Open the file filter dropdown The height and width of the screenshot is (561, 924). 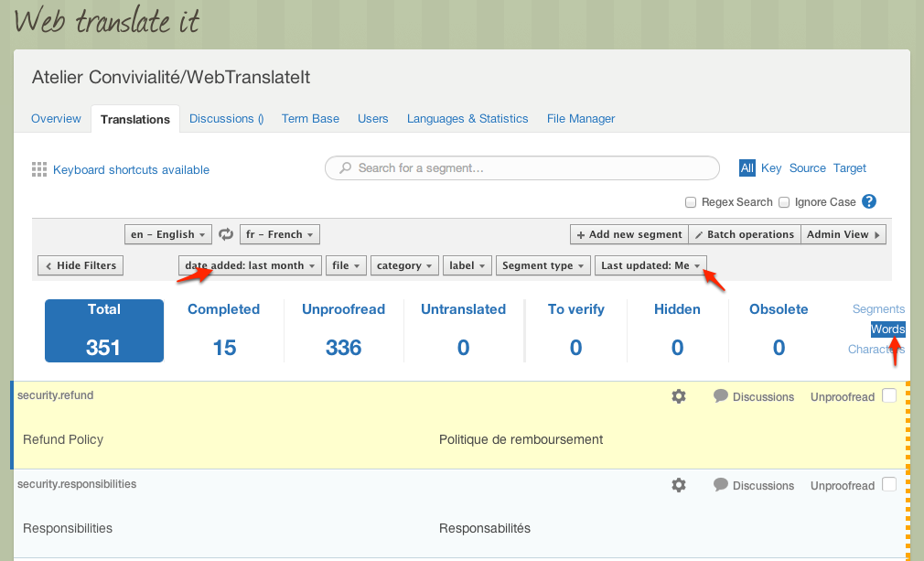click(x=346, y=265)
